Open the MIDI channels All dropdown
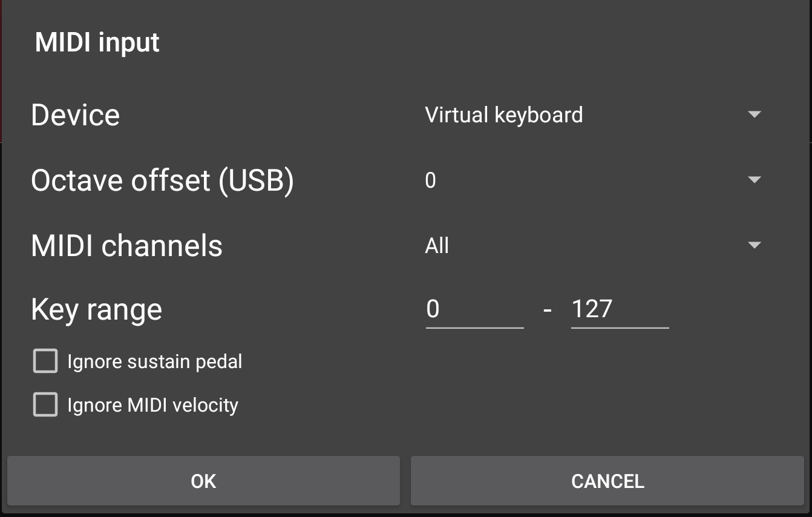Screen dimensions: 812x517 [x=437, y=246]
